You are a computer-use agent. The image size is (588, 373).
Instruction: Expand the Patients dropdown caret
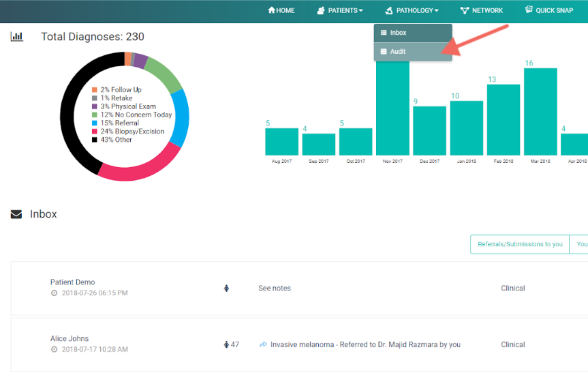361,11
